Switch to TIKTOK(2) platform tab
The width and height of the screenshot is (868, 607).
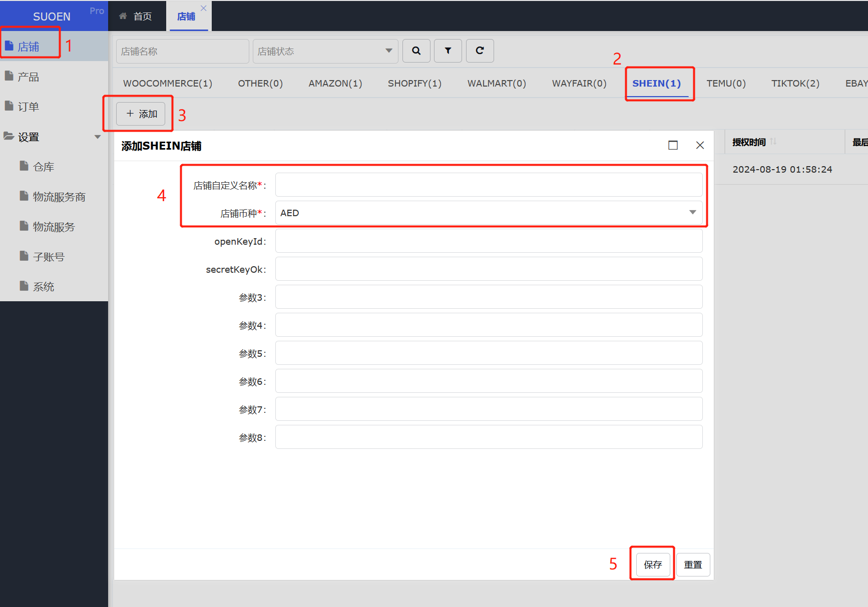pos(795,83)
